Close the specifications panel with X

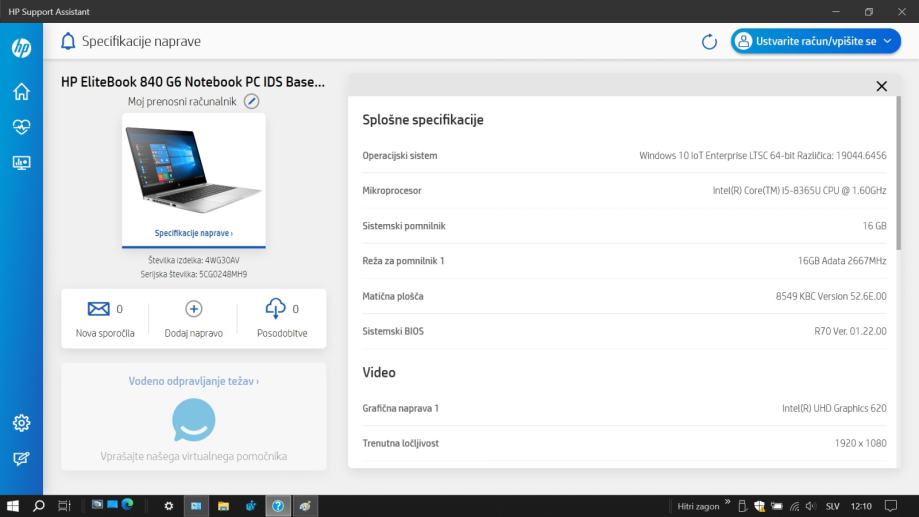click(x=881, y=87)
